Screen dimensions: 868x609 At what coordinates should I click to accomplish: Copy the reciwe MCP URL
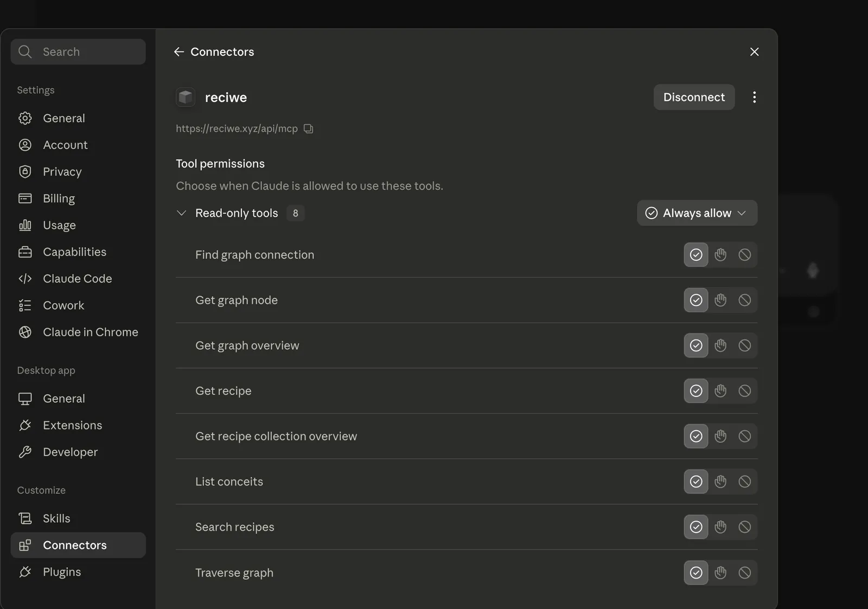pyautogui.click(x=308, y=129)
